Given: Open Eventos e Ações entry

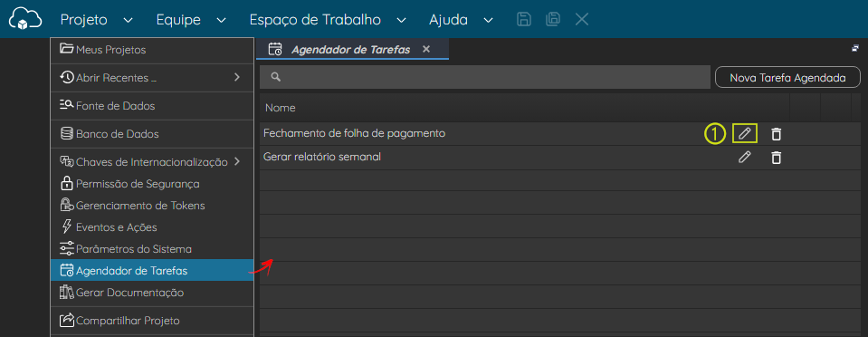Looking at the screenshot, I should [x=152, y=227].
